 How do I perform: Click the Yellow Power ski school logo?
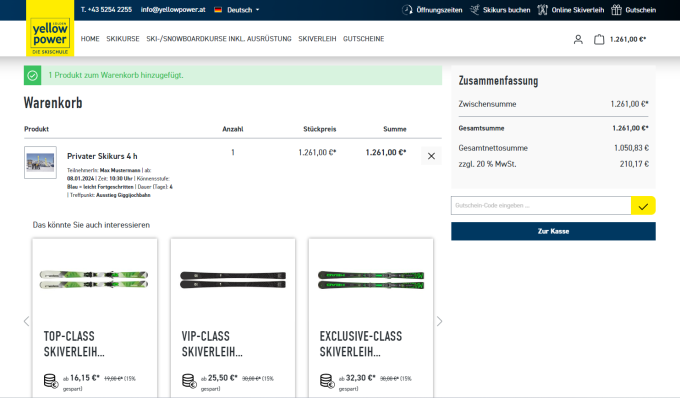pyautogui.click(x=50, y=29)
